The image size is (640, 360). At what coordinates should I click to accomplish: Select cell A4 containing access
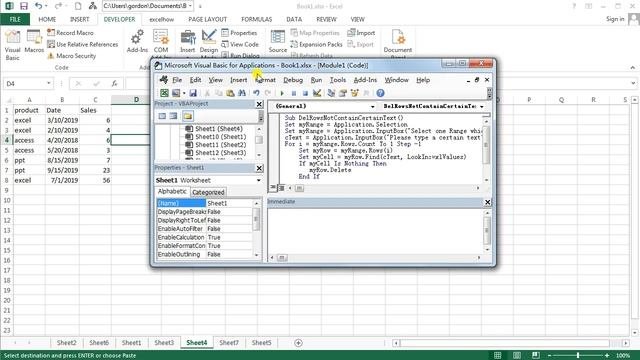[x=29, y=140]
